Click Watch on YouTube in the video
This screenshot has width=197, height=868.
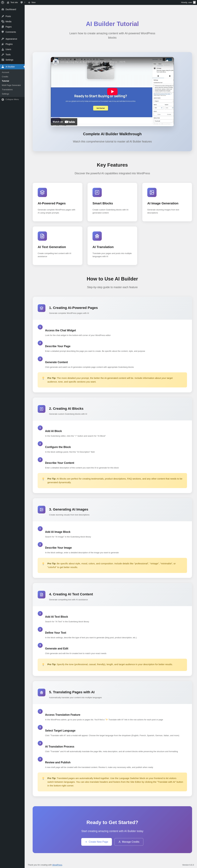[x=64, y=122]
